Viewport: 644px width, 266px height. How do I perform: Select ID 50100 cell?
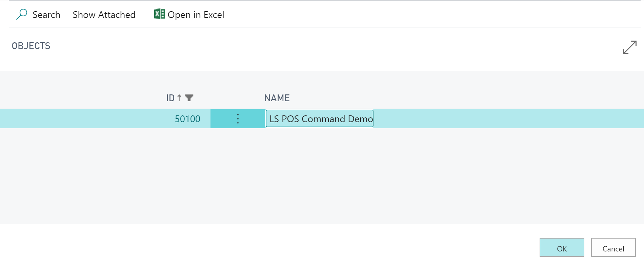187,119
